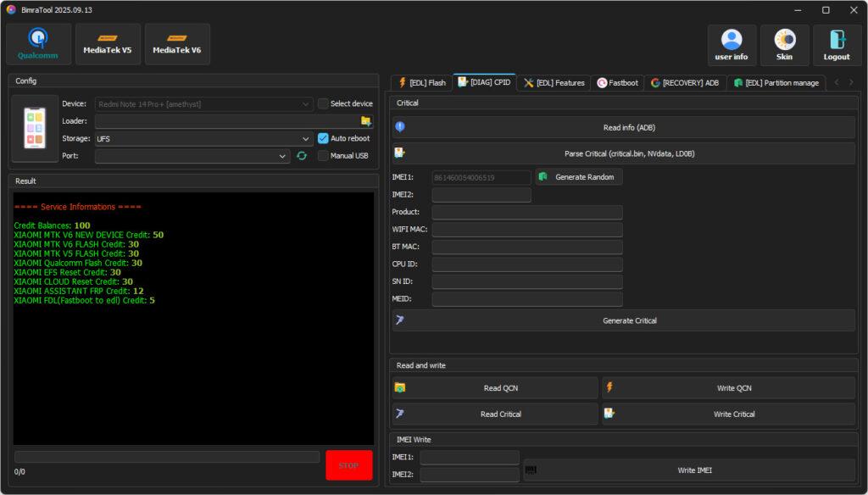This screenshot has width=868, height=495.
Task: Open the Skin theme selector
Action: 784,45
